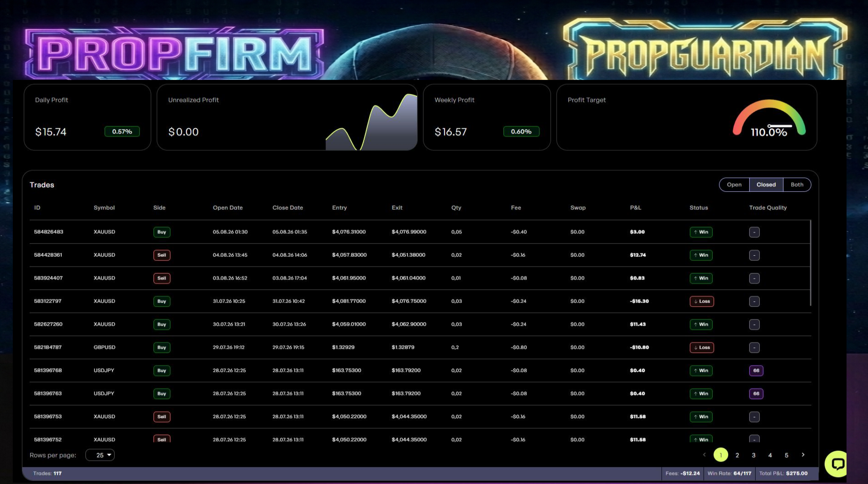Screen dimensions: 868x484
Task: Click the Weekly Profit value $16.57
Action: (x=450, y=132)
